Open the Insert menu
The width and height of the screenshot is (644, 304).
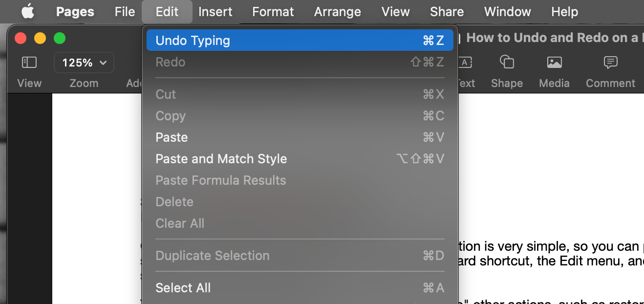(x=215, y=11)
